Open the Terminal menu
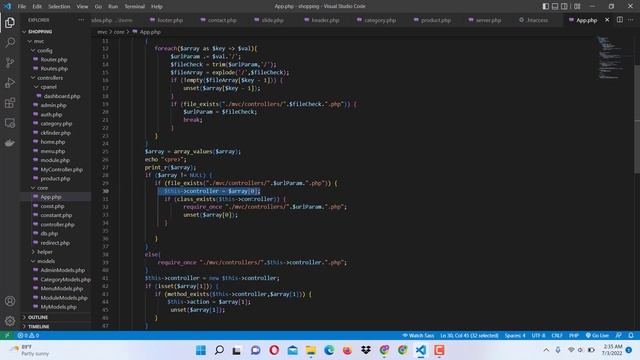640x360 pixels. tap(134, 7)
